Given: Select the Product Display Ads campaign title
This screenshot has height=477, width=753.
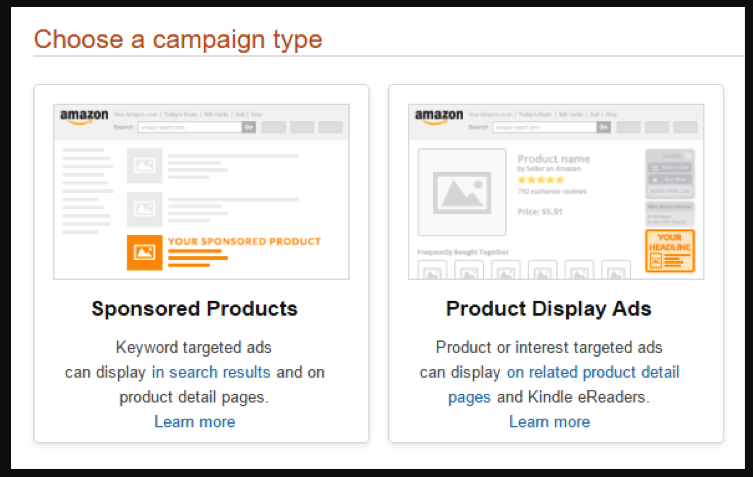Looking at the screenshot, I should click(549, 308).
